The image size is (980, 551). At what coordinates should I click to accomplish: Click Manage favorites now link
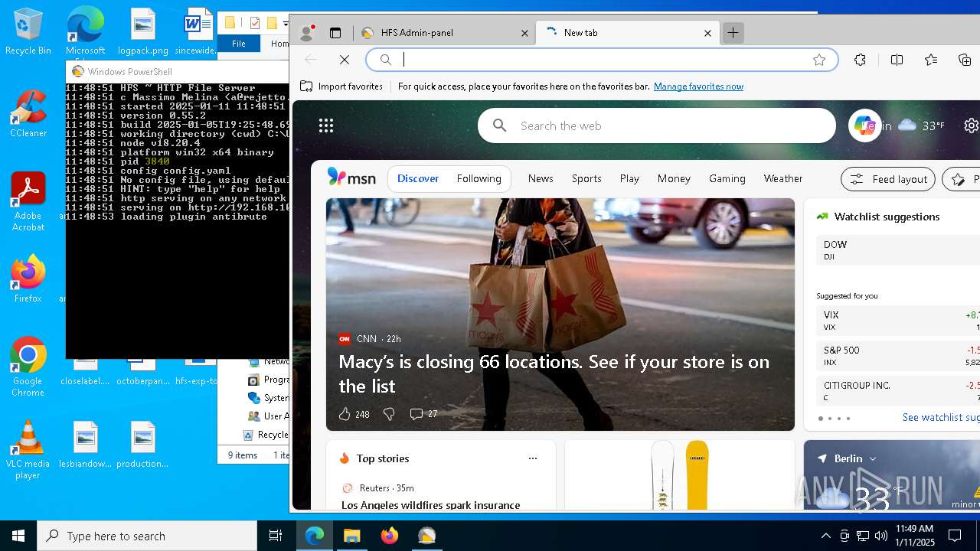click(698, 86)
